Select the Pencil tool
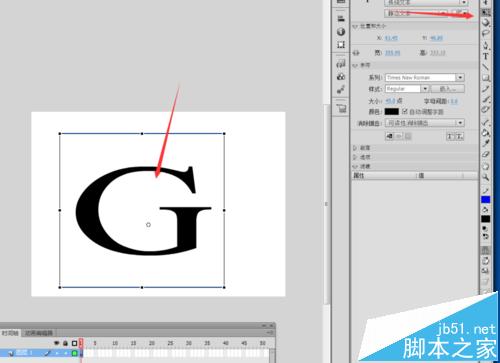Image resolution: width=500 pixels, height=363 pixels. (486, 89)
